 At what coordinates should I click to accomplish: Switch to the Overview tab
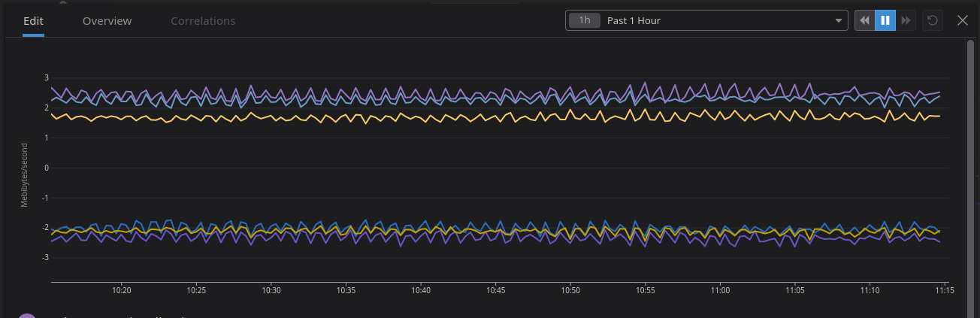coord(107,21)
